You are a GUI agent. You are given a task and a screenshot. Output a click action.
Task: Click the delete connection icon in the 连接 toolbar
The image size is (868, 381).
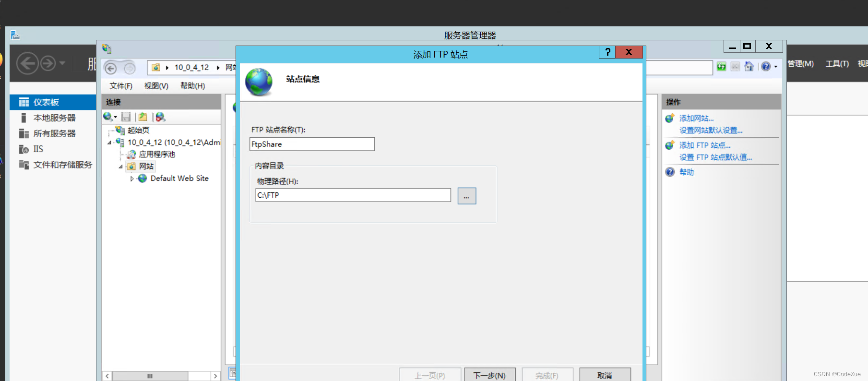tap(161, 117)
